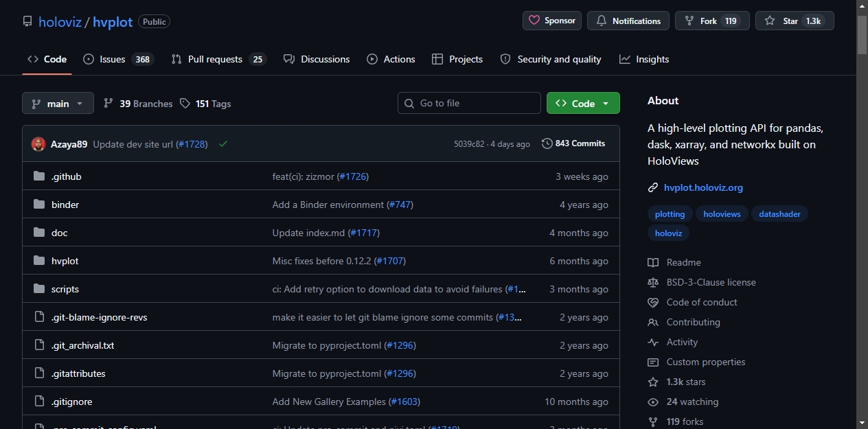Click the .gitattributes file icon
The image size is (868, 429).
click(x=39, y=373)
